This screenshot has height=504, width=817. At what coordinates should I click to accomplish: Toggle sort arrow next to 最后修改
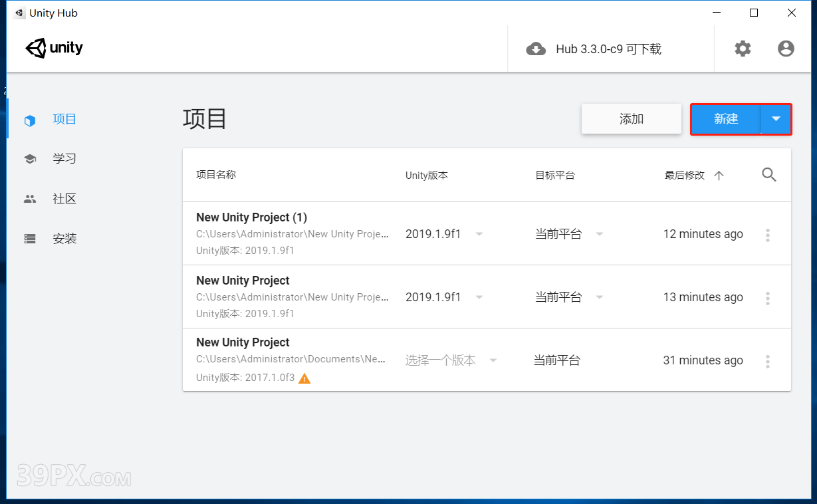[x=719, y=176]
